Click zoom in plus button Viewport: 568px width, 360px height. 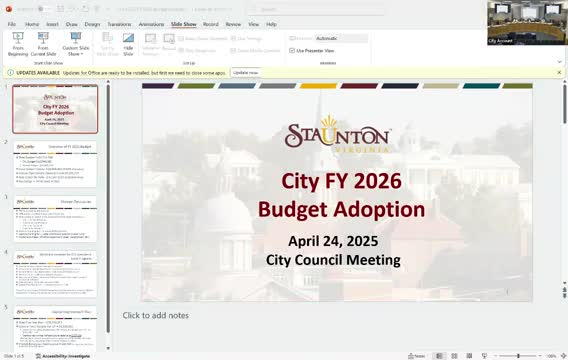[540, 356]
